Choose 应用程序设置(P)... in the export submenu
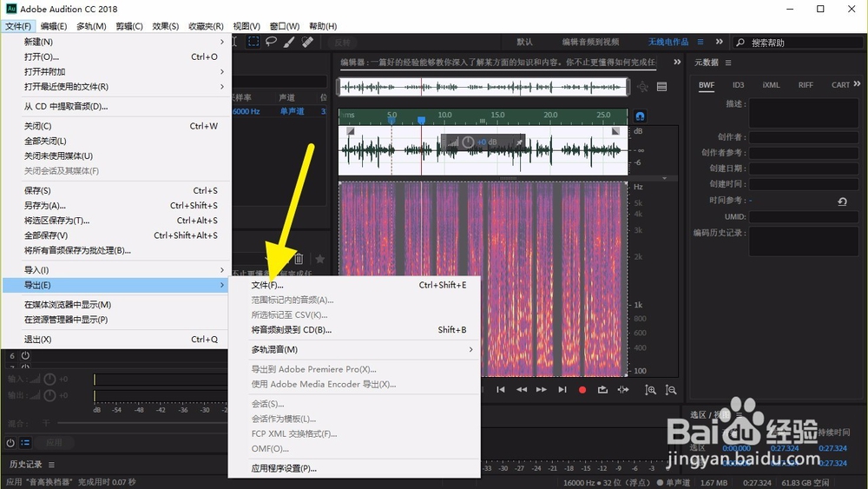 [x=354, y=468]
